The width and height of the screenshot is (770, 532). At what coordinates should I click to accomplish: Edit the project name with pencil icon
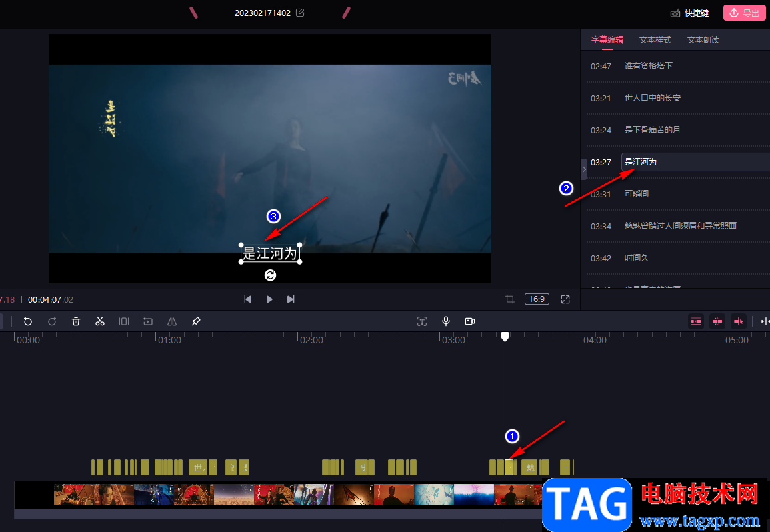pos(300,13)
